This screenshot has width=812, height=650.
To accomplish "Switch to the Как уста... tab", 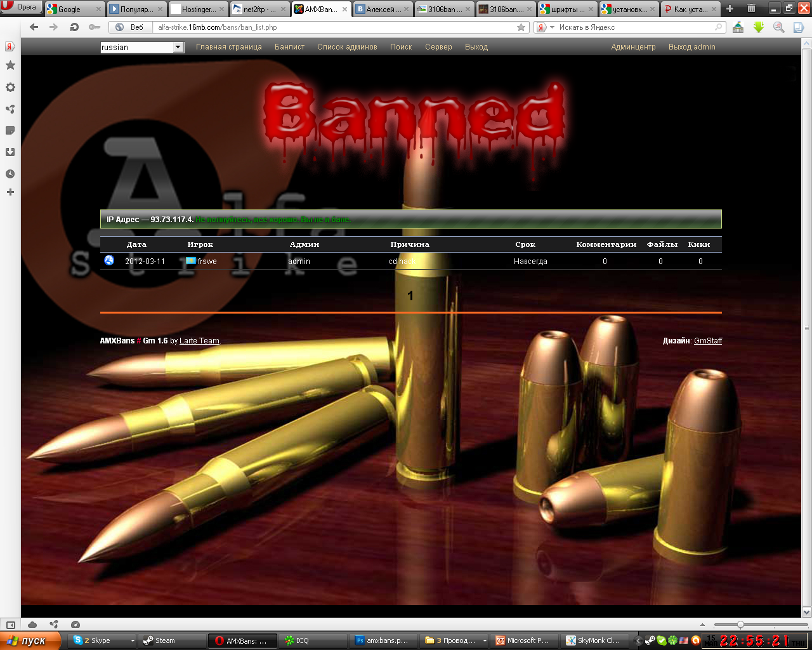I will [x=690, y=9].
